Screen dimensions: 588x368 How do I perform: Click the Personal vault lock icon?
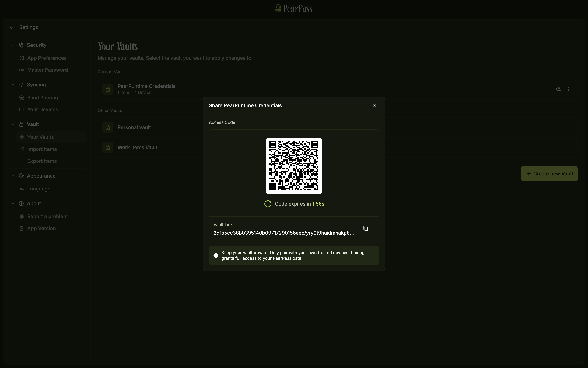coord(108,128)
